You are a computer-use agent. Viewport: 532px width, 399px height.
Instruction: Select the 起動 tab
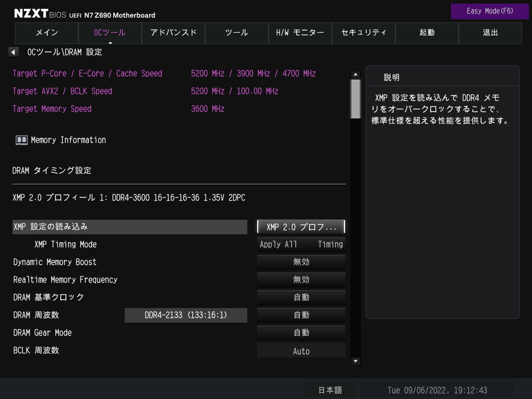coord(427,33)
